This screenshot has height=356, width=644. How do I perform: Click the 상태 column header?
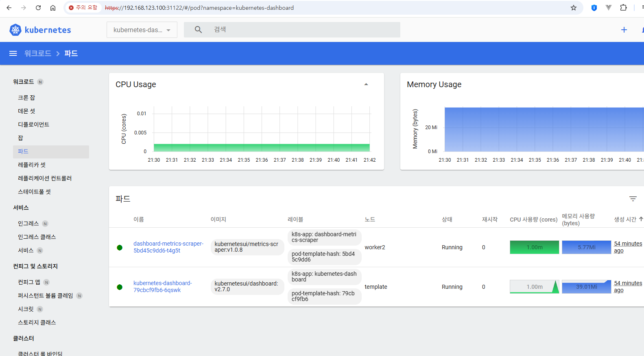pyautogui.click(x=447, y=220)
